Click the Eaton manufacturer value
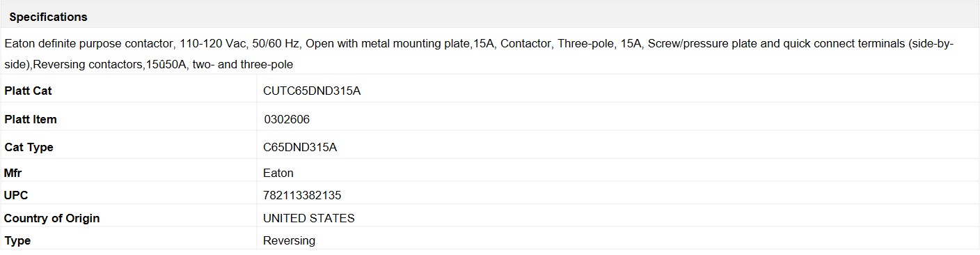Viewport: 980px width, 255px height. (278, 173)
